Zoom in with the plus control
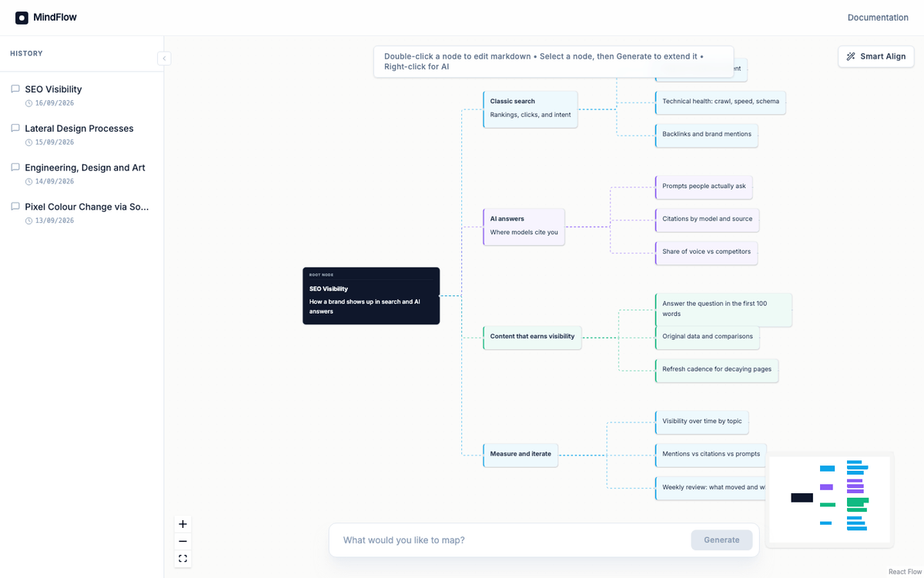Image resolution: width=924 pixels, height=578 pixels. 182,524
